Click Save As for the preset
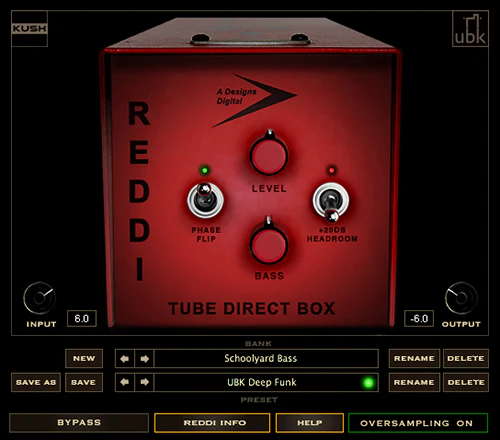Viewport: 500px width, 440px height. click(x=36, y=382)
